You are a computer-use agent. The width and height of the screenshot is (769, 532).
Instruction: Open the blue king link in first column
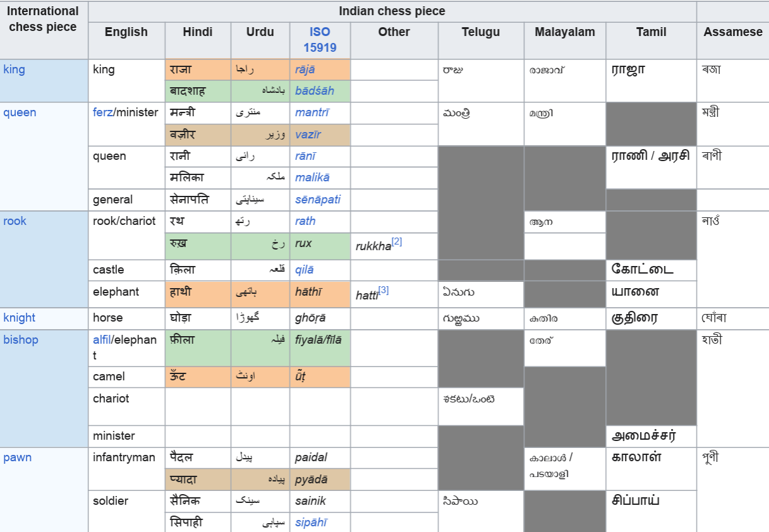14,70
